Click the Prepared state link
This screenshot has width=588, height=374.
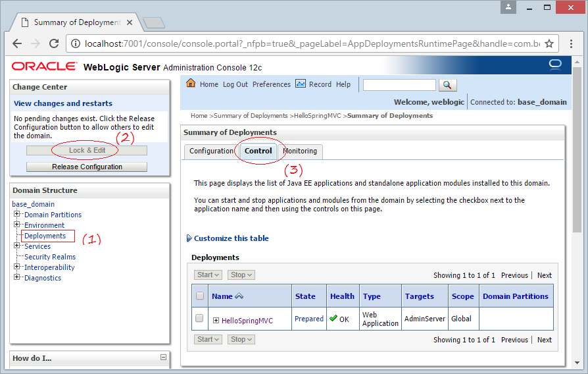(x=309, y=319)
